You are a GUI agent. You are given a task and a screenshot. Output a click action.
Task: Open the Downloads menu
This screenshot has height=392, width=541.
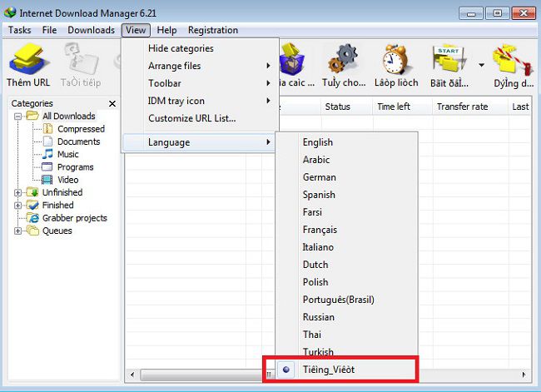tap(91, 30)
